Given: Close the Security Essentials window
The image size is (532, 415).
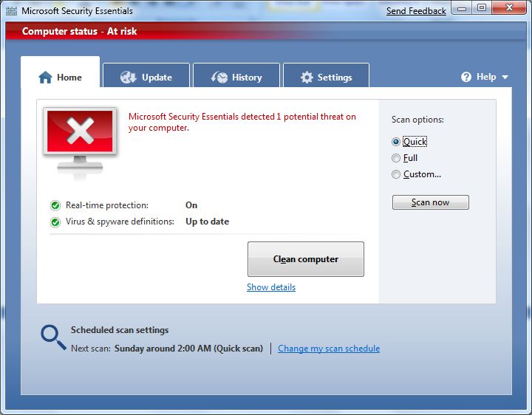Looking at the screenshot, I should point(509,8).
